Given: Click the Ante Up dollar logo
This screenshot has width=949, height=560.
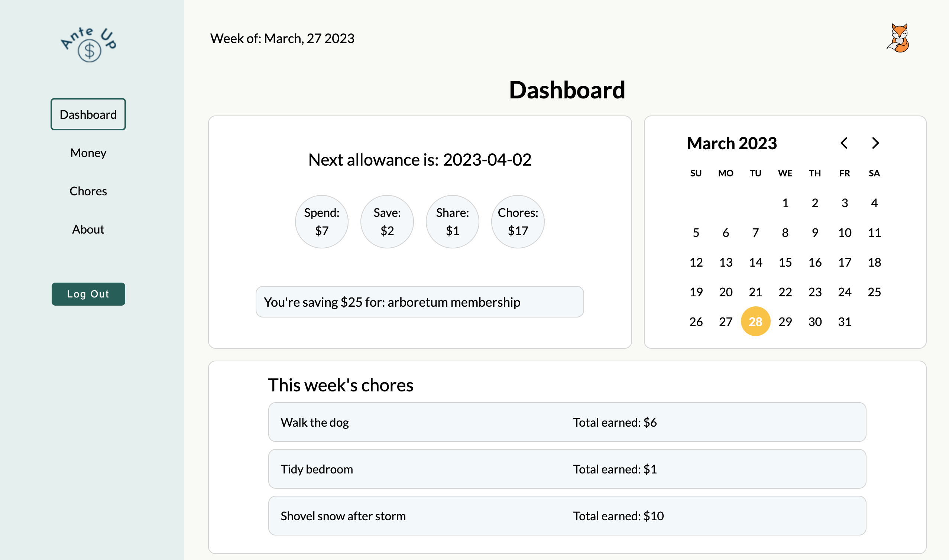Looking at the screenshot, I should [89, 45].
